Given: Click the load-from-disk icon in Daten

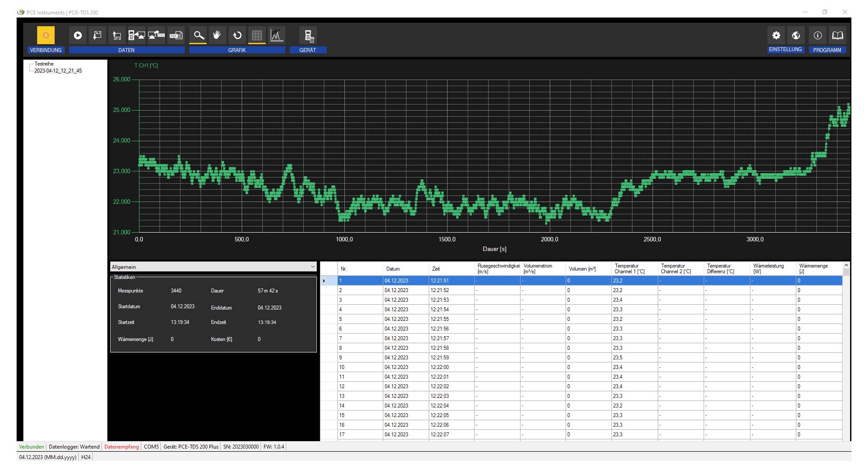Looking at the screenshot, I should (x=117, y=35).
